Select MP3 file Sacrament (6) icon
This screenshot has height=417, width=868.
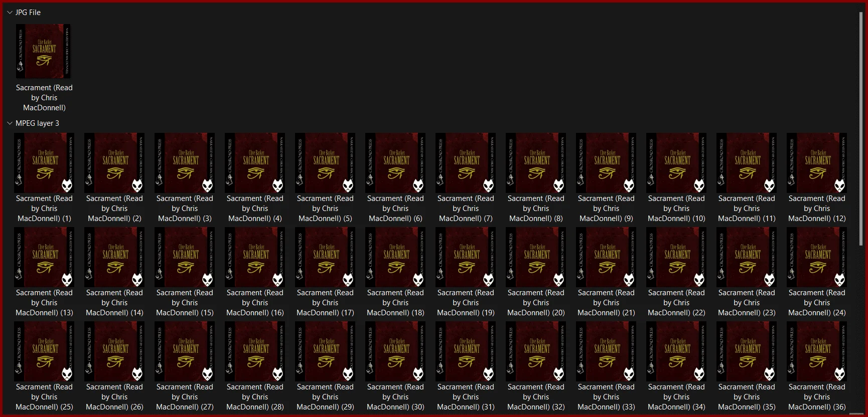395,163
